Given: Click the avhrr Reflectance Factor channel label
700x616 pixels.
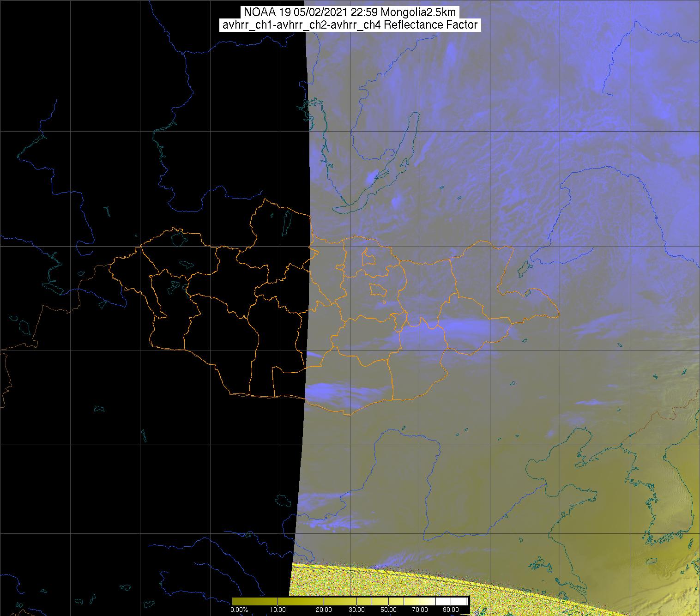Looking at the screenshot, I should point(350,25).
